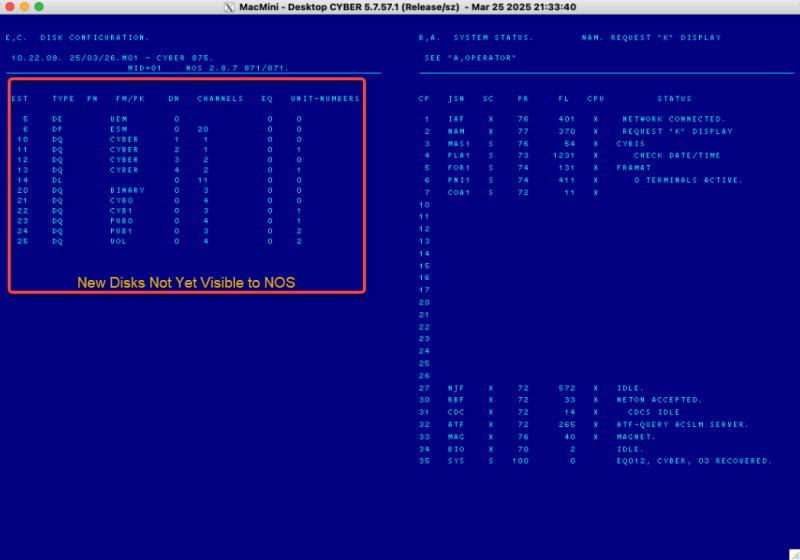
Task: Click 'SEE *A,OPERATOR*' message
Action: tap(470, 58)
